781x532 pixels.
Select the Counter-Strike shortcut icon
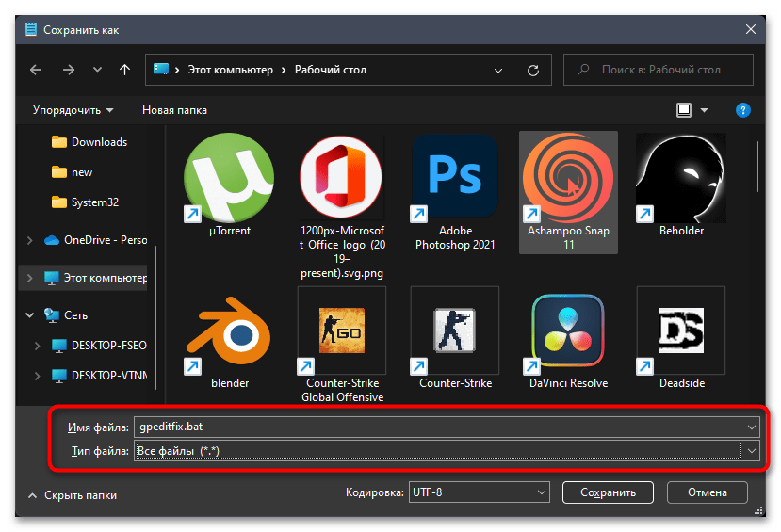coord(455,330)
